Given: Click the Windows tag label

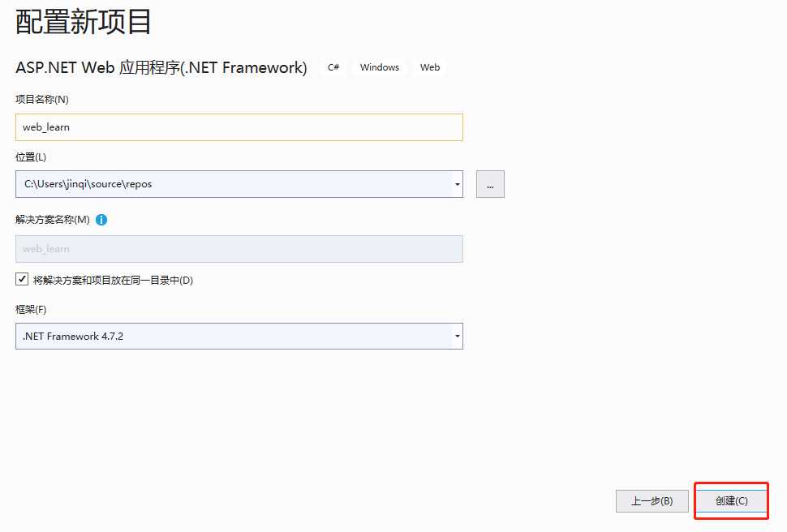Looking at the screenshot, I should pos(380,67).
